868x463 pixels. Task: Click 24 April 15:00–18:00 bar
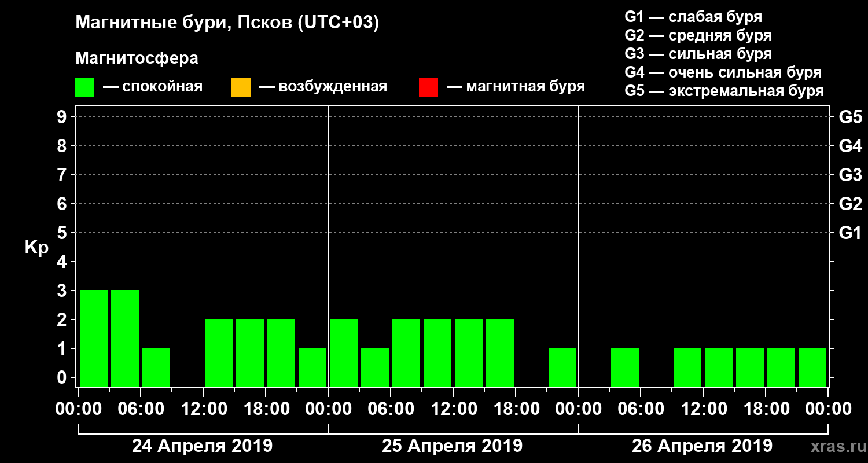[x=250, y=352]
